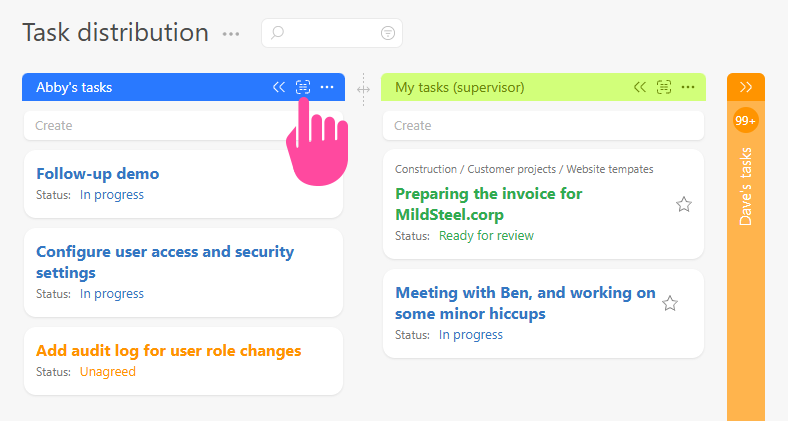Click the scan icon in My tasks header
The width and height of the screenshot is (788, 421).
(664, 87)
